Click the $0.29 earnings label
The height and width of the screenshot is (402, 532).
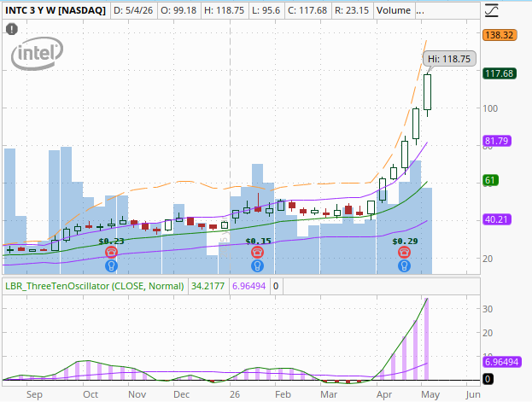(405, 242)
